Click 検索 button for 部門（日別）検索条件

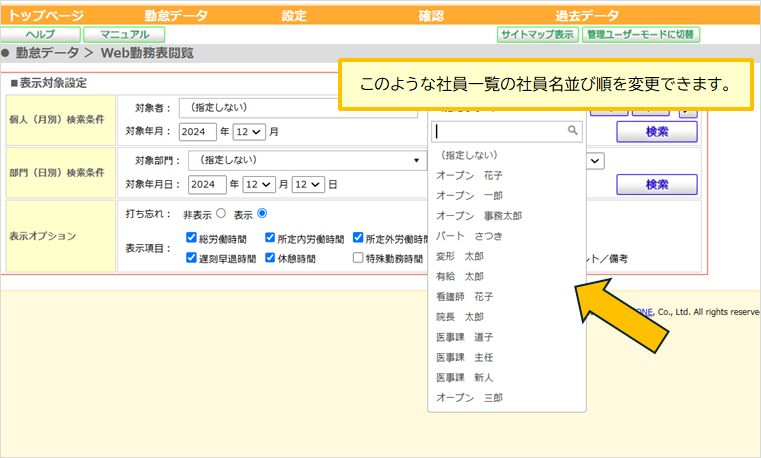657,184
